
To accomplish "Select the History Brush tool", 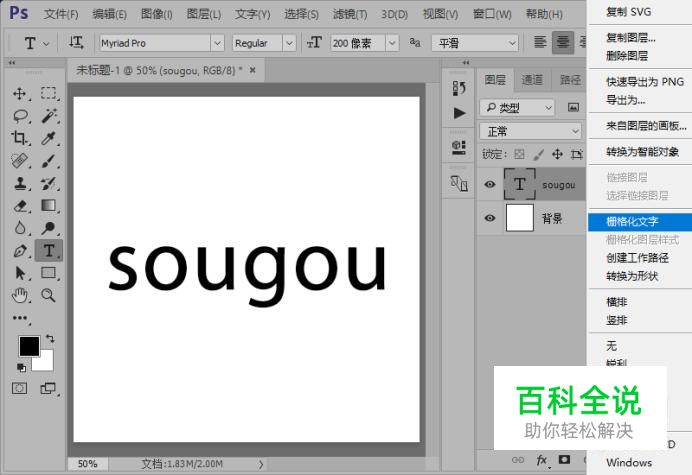I will click(49, 183).
